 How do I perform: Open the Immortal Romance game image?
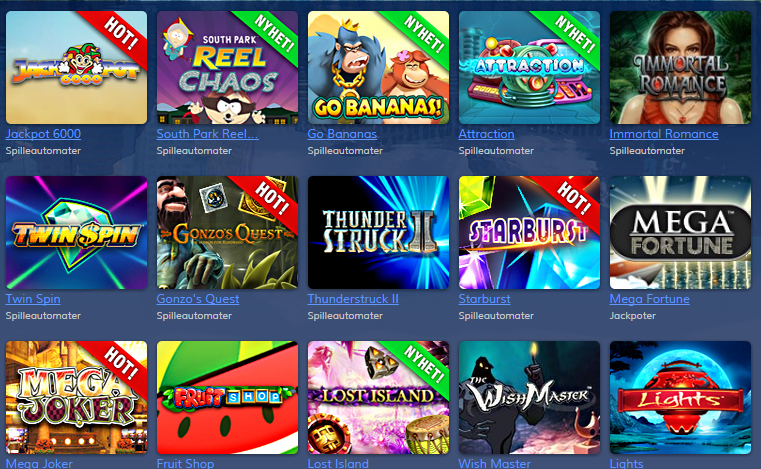click(x=680, y=67)
